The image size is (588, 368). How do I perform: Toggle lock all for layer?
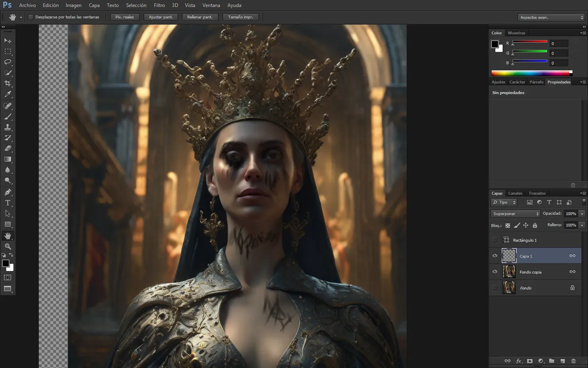(535, 225)
